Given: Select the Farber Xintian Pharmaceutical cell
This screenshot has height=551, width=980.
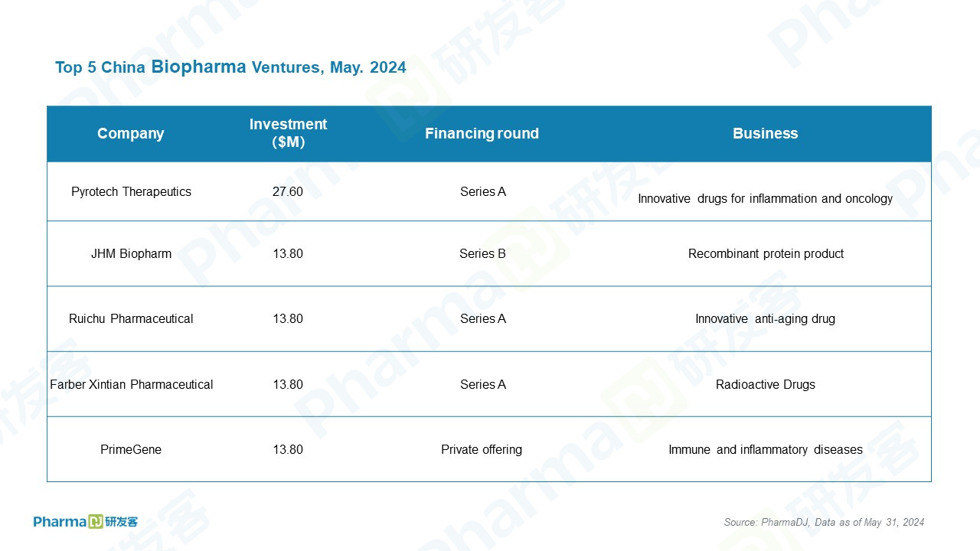Looking at the screenshot, I should pos(131,384).
